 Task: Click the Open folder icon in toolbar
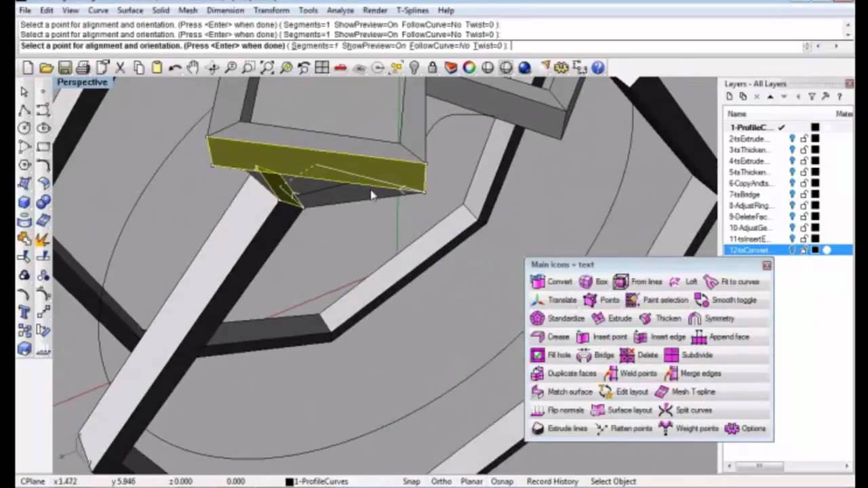pos(46,68)
